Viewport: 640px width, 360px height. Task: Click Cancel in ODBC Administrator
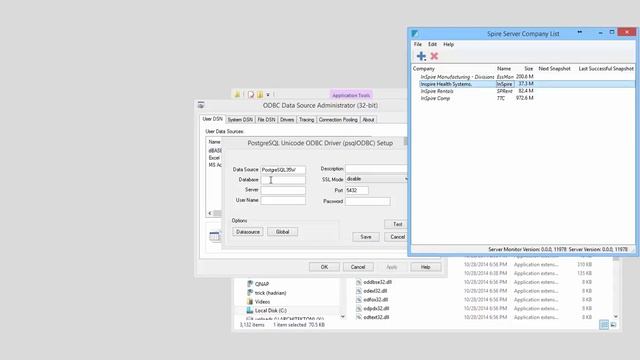(358, 267)
